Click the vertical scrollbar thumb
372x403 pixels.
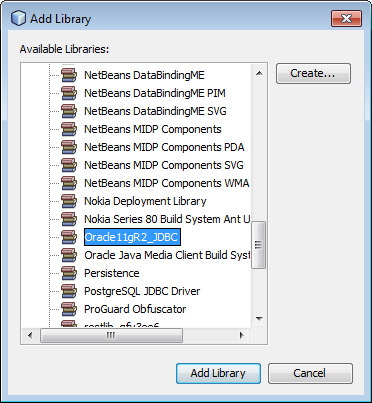(x=259, y=245)
